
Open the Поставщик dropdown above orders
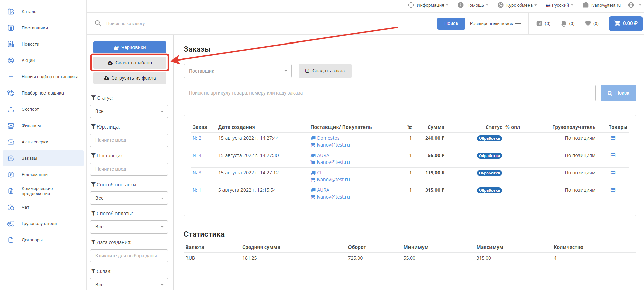click(237, 71)
